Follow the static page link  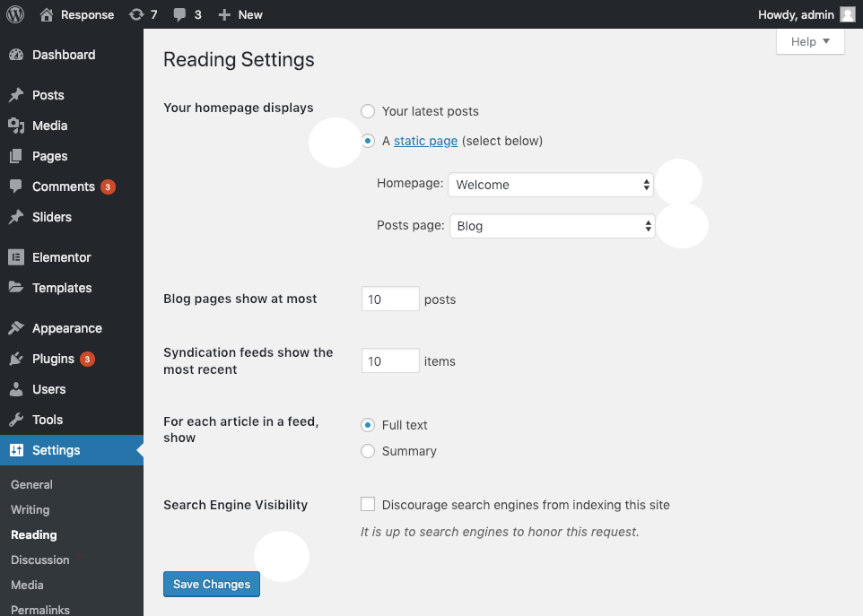(426, 142)
